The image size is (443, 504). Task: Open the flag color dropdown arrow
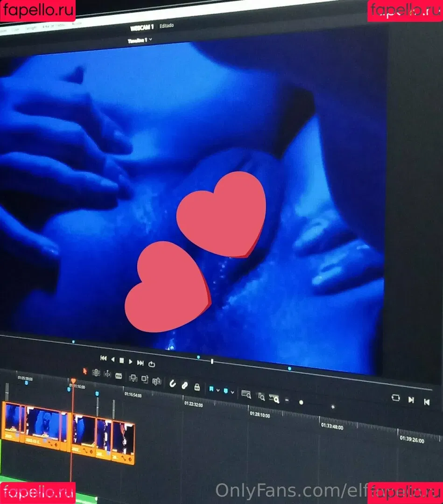pyautogui.click(x=218, y=390)
